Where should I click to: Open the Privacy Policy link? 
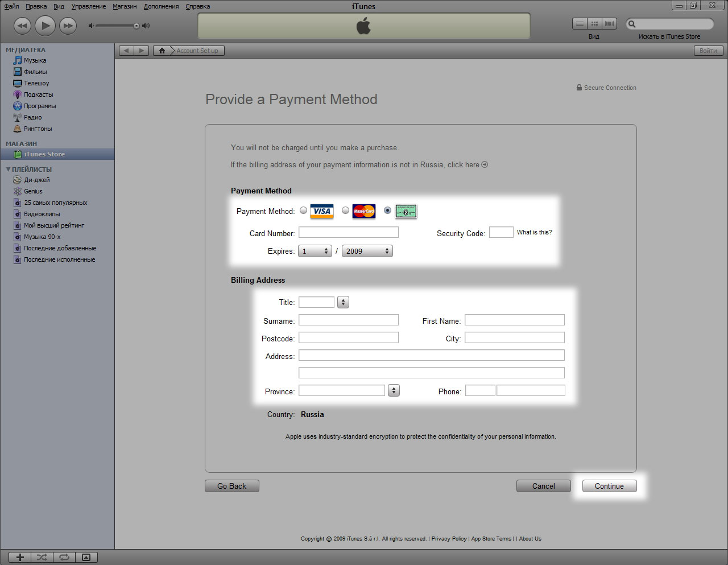[449, 539]
